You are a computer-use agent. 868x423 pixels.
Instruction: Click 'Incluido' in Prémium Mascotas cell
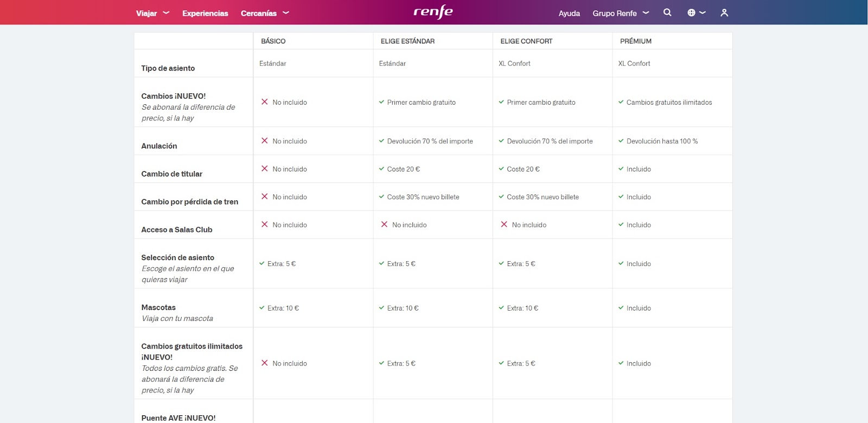(x=639, y=308)
